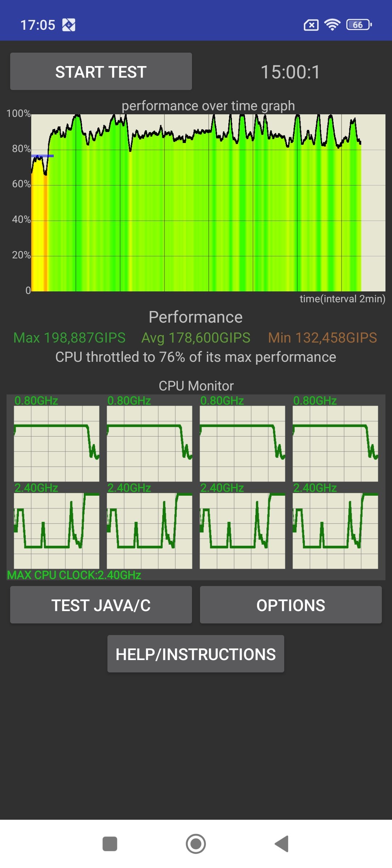Tap the Wi-Fi status icon
The width and height of the screenshot is (392, 868).
332,25
